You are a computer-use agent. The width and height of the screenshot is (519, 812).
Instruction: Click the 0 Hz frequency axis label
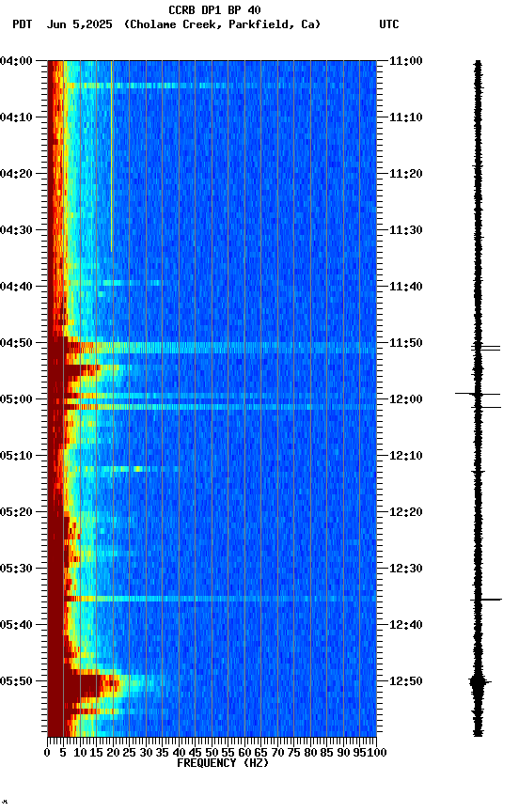47,753
